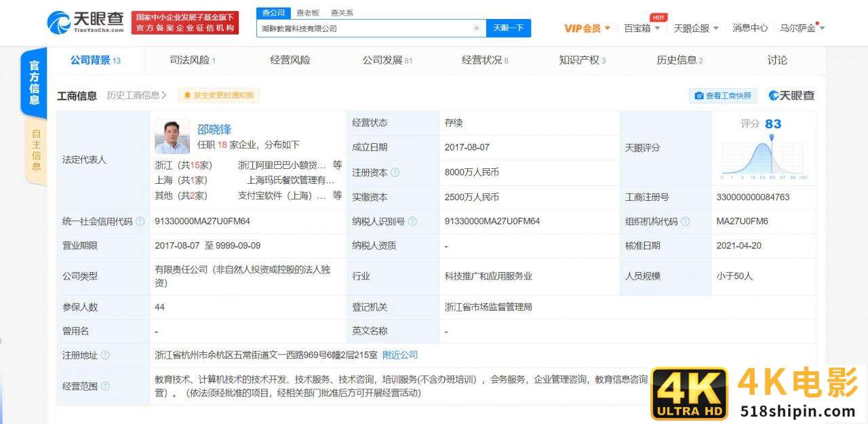Click 其他（共2家） text
Screen dimensions: 868x424
click(x=181, y=195)
